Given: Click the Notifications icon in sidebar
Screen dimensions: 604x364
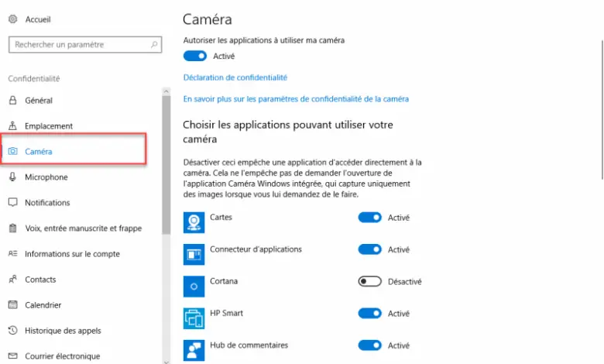Looking at the screenshot, I should 12,202.
